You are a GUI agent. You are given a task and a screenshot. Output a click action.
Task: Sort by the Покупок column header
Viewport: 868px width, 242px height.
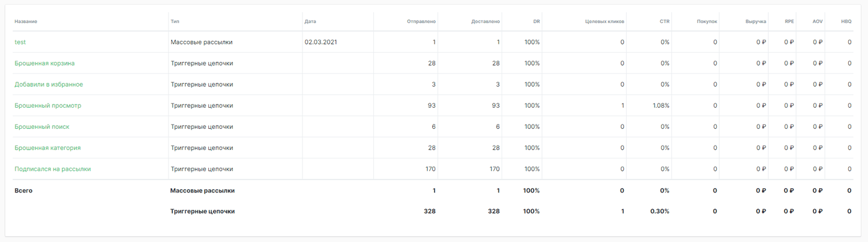[x=707, y=22]
